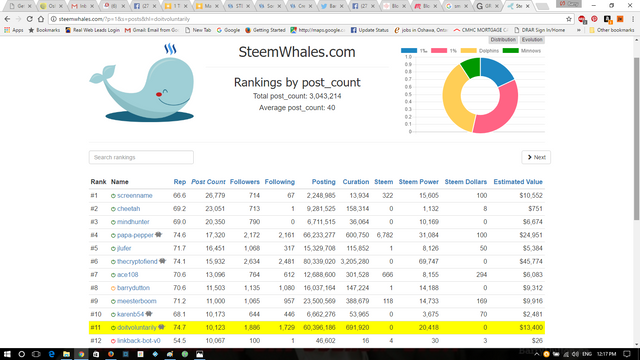Focus the Search rankings input field
Viewport: 640px width, 360px height.
pos(141,157)
